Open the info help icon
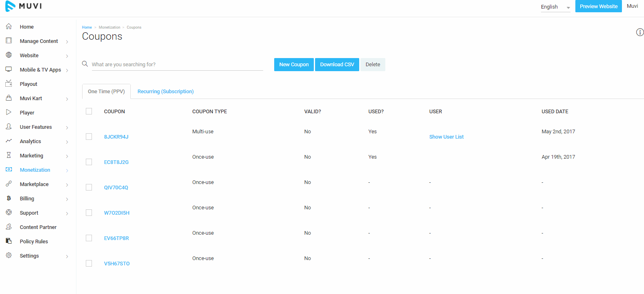The width and height of the screenshot is (644, 294). coord(640,32)
